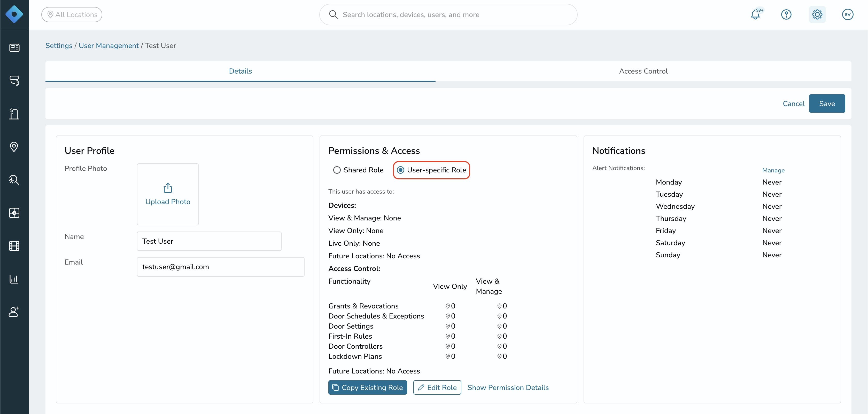This screenshot has width=868, height=414.
Task: Click the Door Settings row label
Action: click(351, 326)
